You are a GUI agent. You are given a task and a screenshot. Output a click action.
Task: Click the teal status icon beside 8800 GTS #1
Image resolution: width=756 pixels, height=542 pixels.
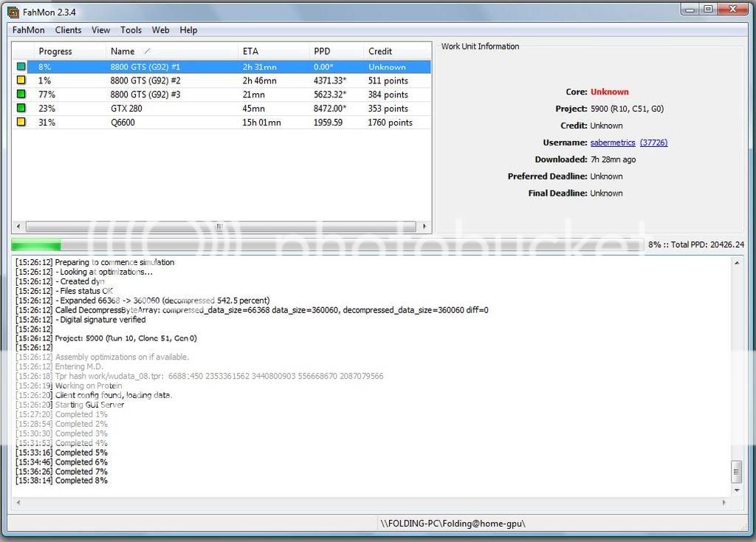pyautogui.click(x=22, y=66)
